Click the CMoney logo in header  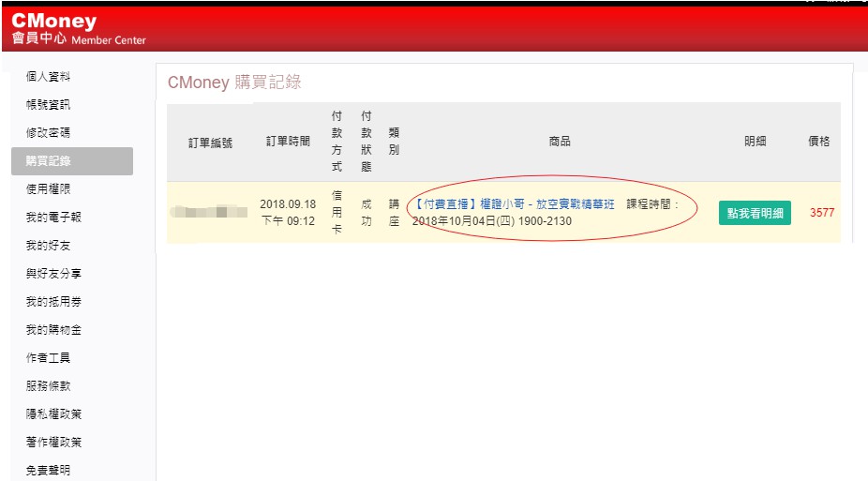[x=53, y=21]
